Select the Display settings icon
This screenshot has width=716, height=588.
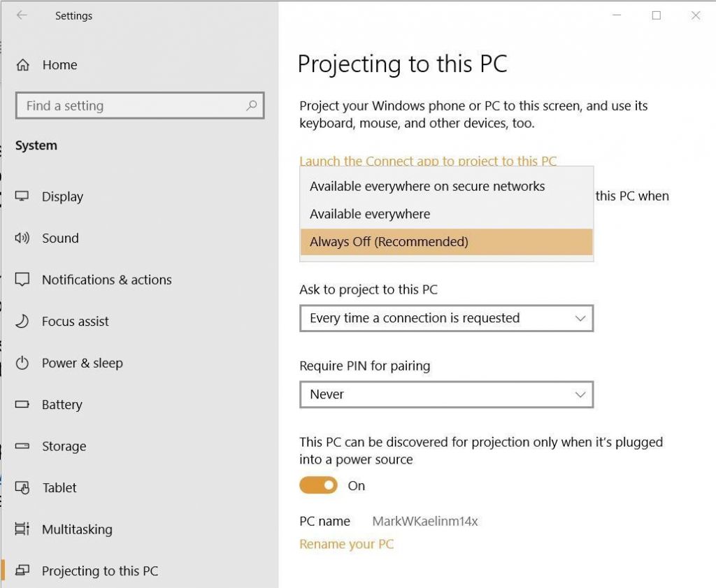[x=22, y=196]
